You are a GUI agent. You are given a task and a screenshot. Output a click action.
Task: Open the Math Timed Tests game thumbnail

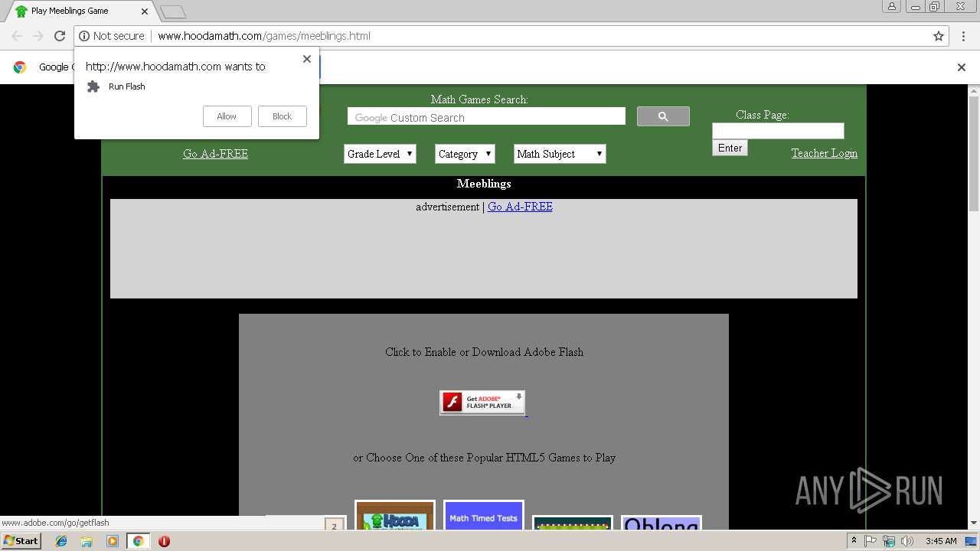484,515
